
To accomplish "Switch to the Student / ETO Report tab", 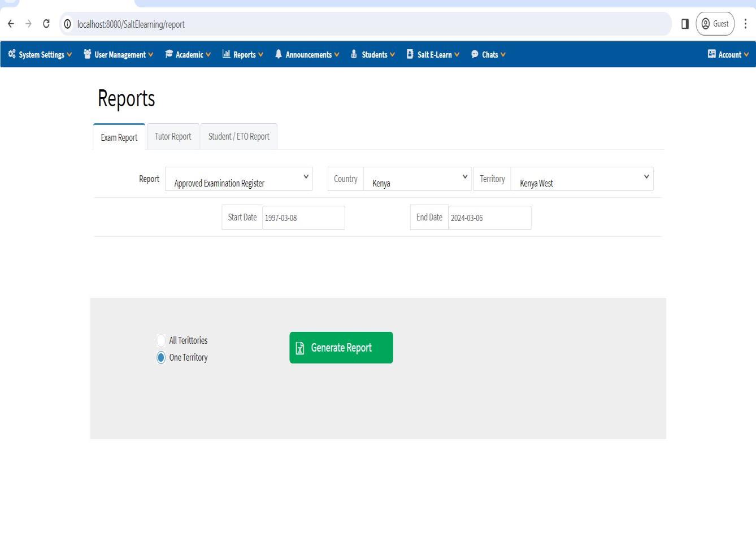I will tap(238, 137).
